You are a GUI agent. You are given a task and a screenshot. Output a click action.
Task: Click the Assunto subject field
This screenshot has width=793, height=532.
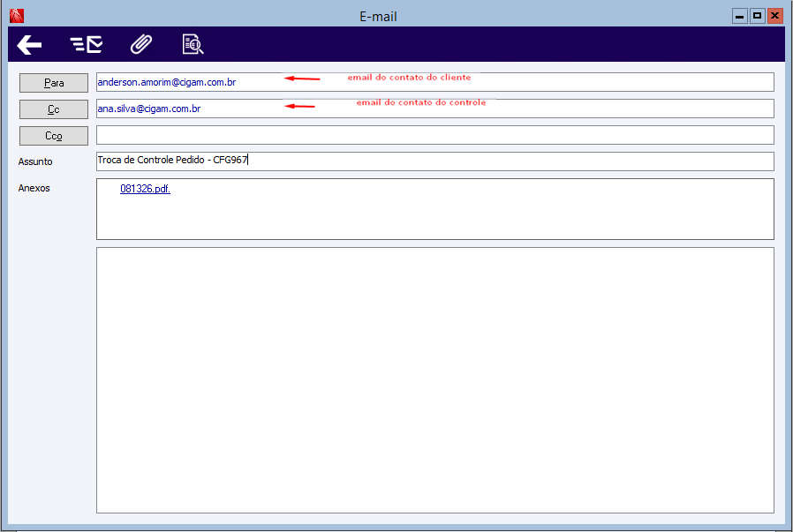(435, 161)
